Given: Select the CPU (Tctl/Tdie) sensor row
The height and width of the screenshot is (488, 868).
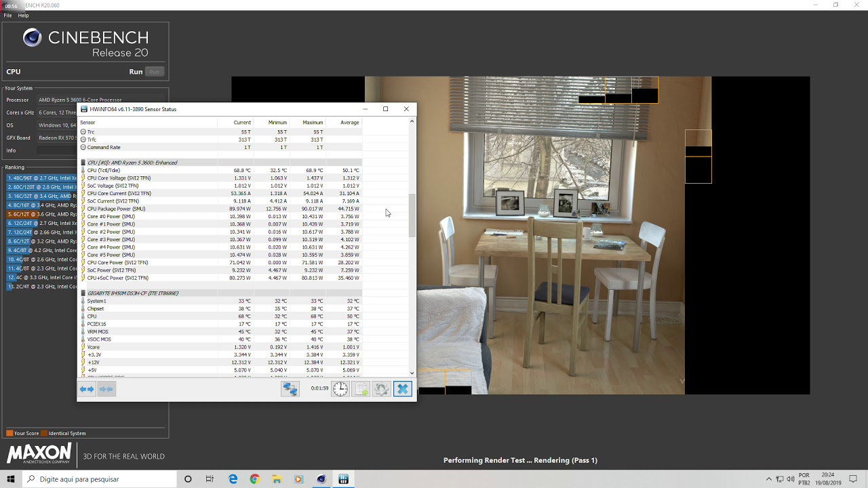Looking at the screenshot, I should (220, 170).
